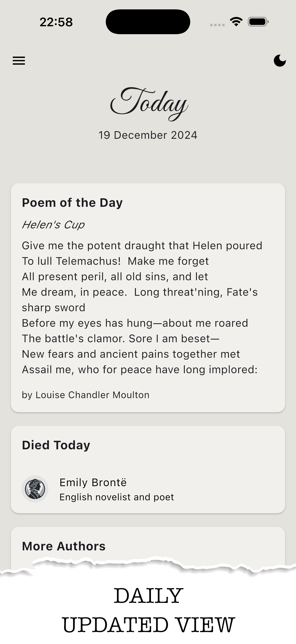Tap the poem's last line ending 'implored:'
Image resolution: width=296 pixels, height=644 pixels.
(140, 370)
